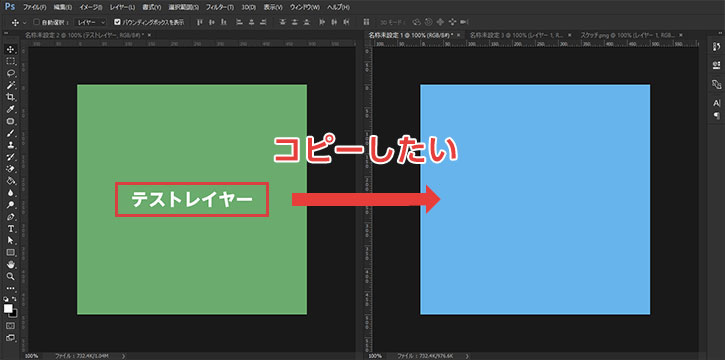Open the イメージ menu
Image resolution: width=725 pixels, height=360 pixels.
(91, 8)
